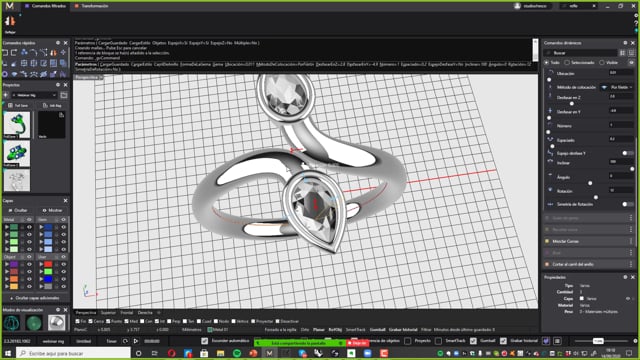This screenshot has width=640, height=360.
Task: Toggle the Cen object snap checkbox
Action: 142,321
